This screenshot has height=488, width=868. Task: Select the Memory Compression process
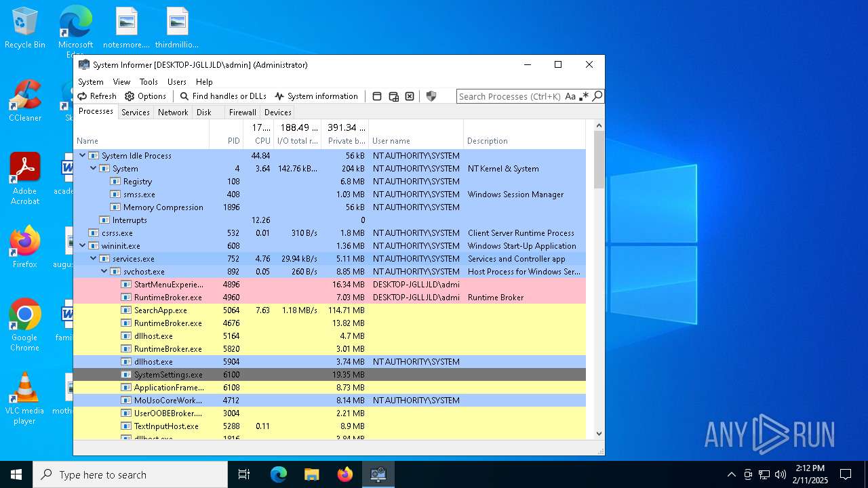tap(330, 207)
